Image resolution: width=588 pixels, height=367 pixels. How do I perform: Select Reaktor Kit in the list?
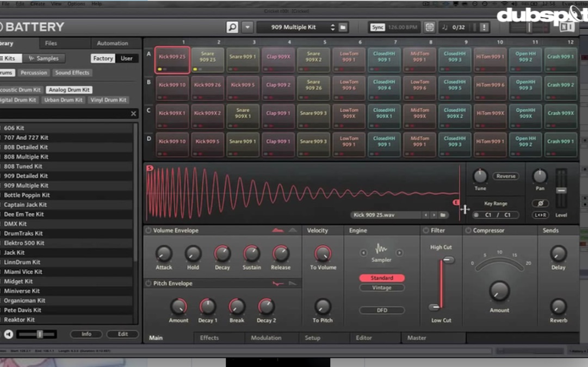pos(67,320)
